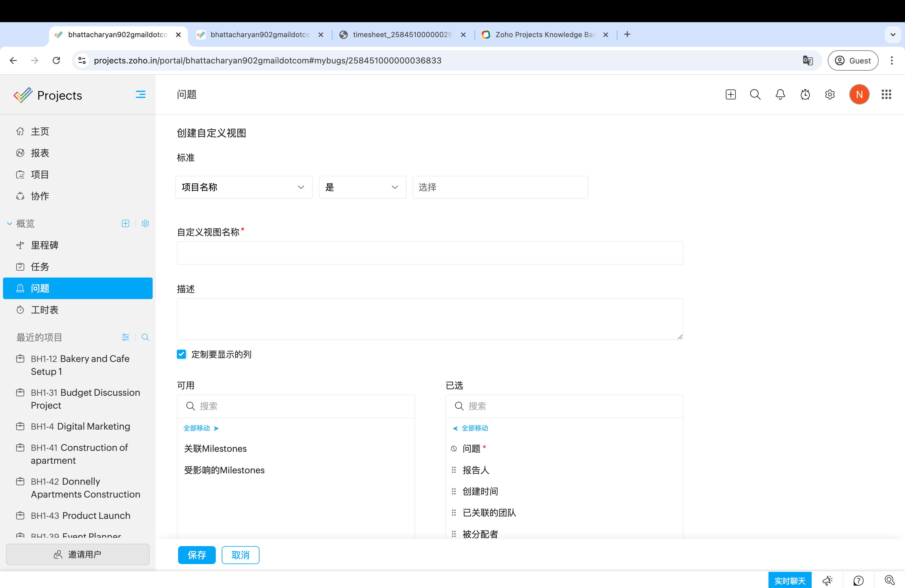Viewport: 905px width, 588px height.
Task: Click the search icon beside 最近的项目
Action: pyautogui.click(x=145, y=337)
